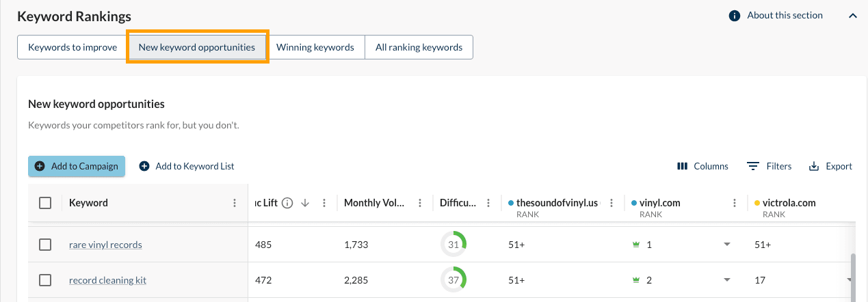Open Monthly Volume column options menu

(419, 203)
